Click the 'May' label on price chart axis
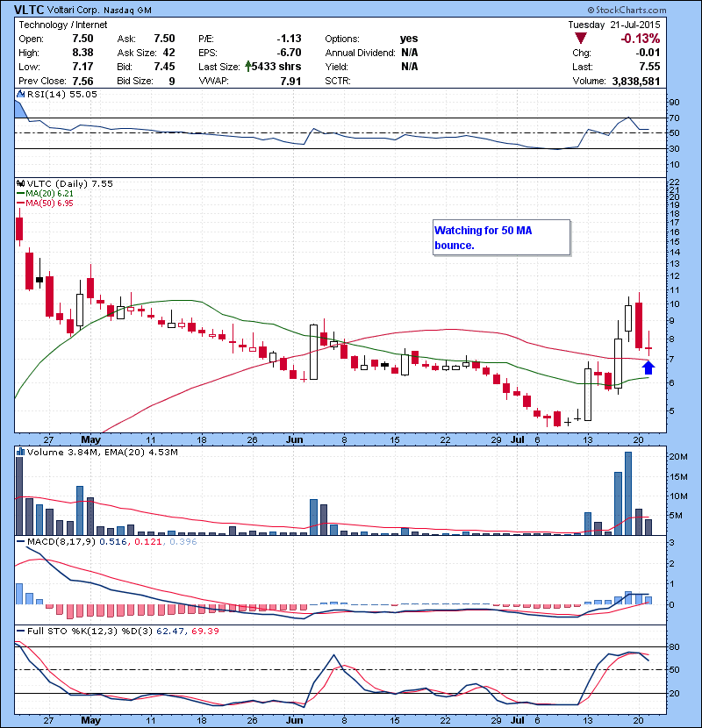702x728 pixels. point(90,439)
